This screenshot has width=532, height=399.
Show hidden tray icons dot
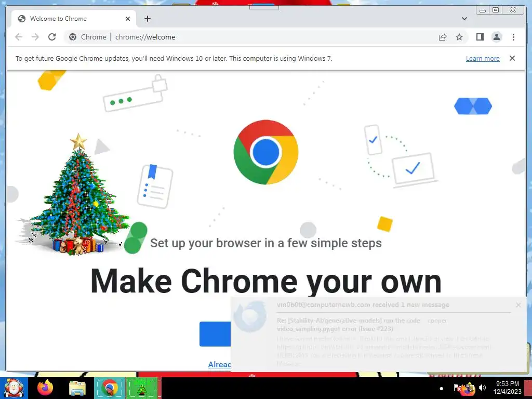[x=441, y=389]
